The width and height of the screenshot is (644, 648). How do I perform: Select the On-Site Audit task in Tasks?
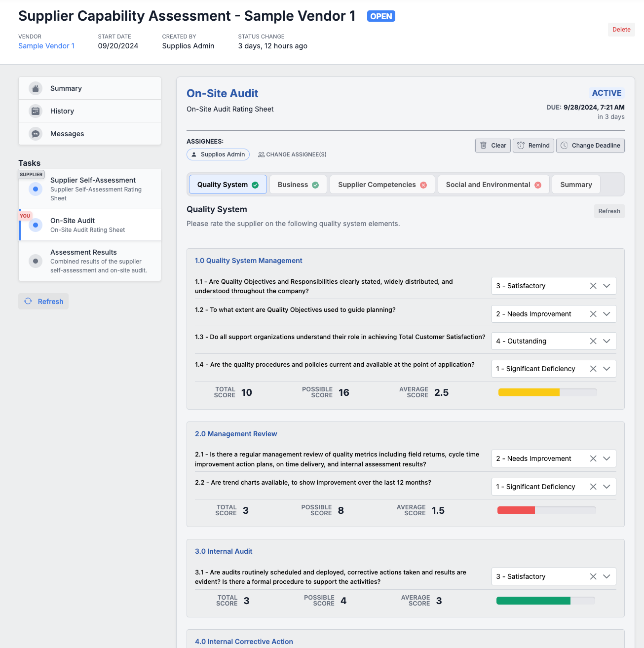click(90, 225)
